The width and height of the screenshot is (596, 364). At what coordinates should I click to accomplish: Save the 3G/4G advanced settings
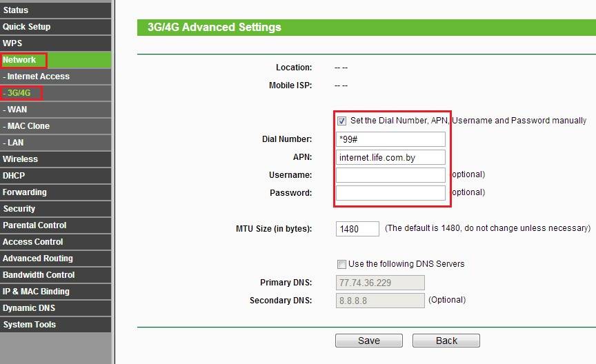(x=368, y=341)
